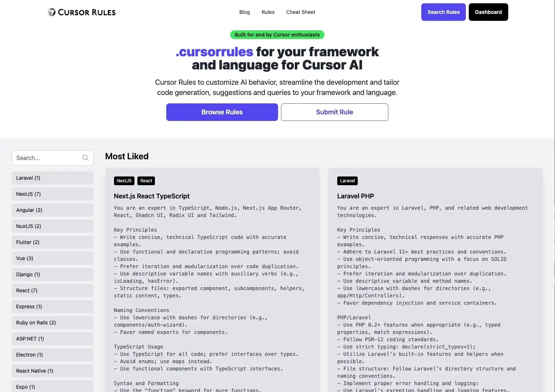
Task: Filter by NextJS (7)
Action: 53,194
